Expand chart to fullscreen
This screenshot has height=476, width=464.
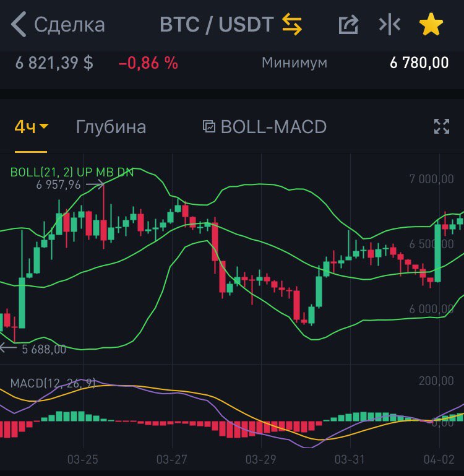point(442,126)
